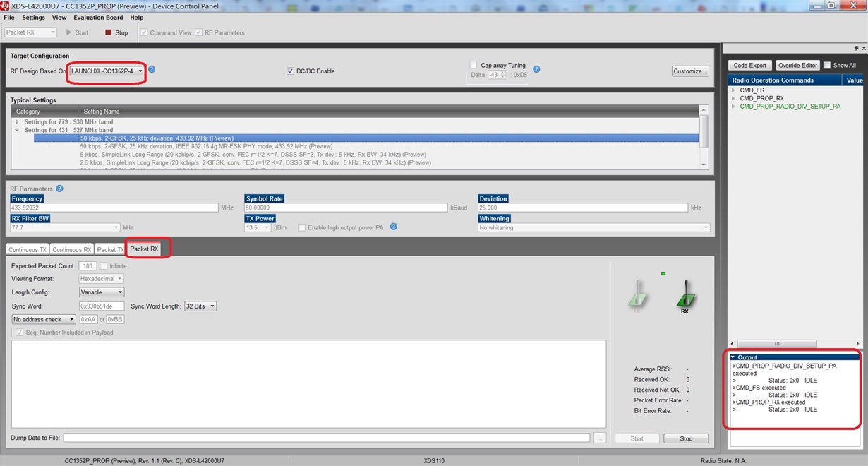Image resolution: width=868 pixels, height=466 pixels.
Task: Click the Code Export button
Action: point(750,65)
